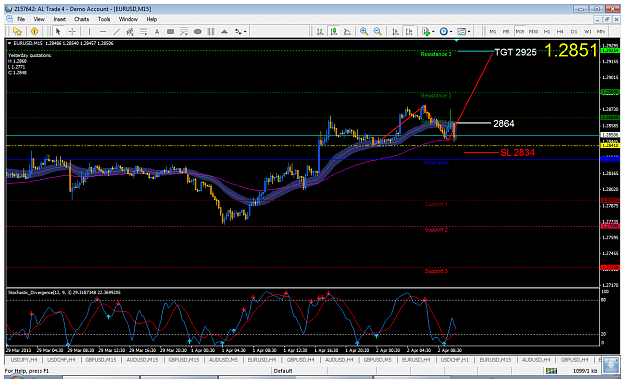Switch timeframe to H4
The width and height of the screenshot is (625, 379).
[560, 31]
